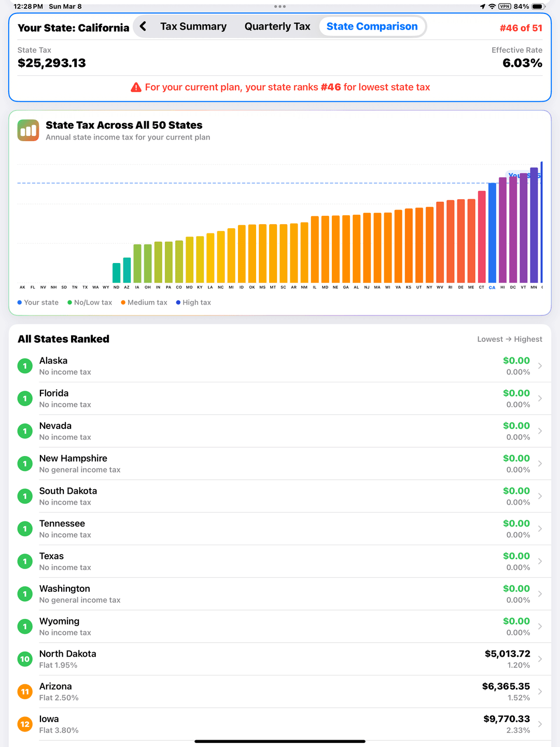Click the orange rank 10 badge for North Dakota
The width and height of the screenshot is (560, 747).
click(x=24, y=659)
